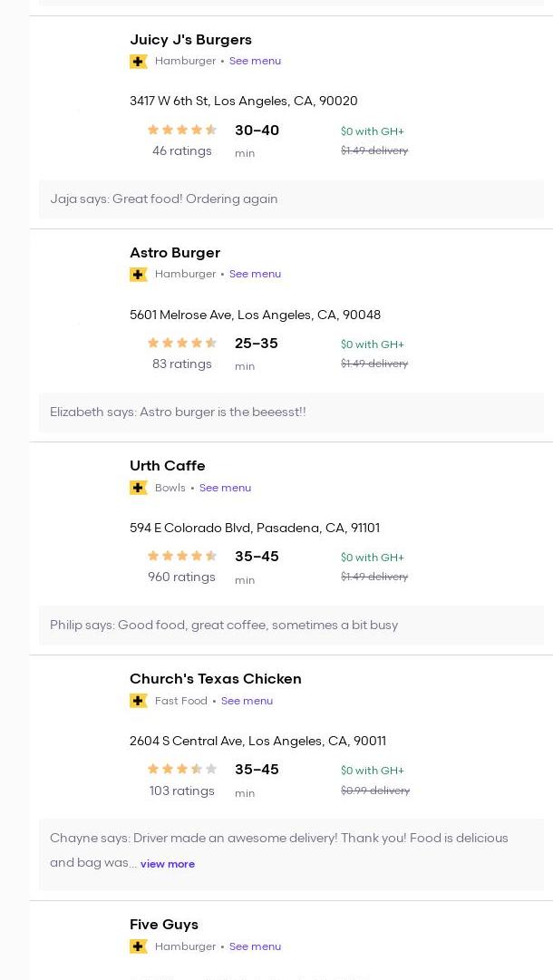Screen dimensions: 553x980
Task: Select the Five Guys restaurant name
Action: 164,925
